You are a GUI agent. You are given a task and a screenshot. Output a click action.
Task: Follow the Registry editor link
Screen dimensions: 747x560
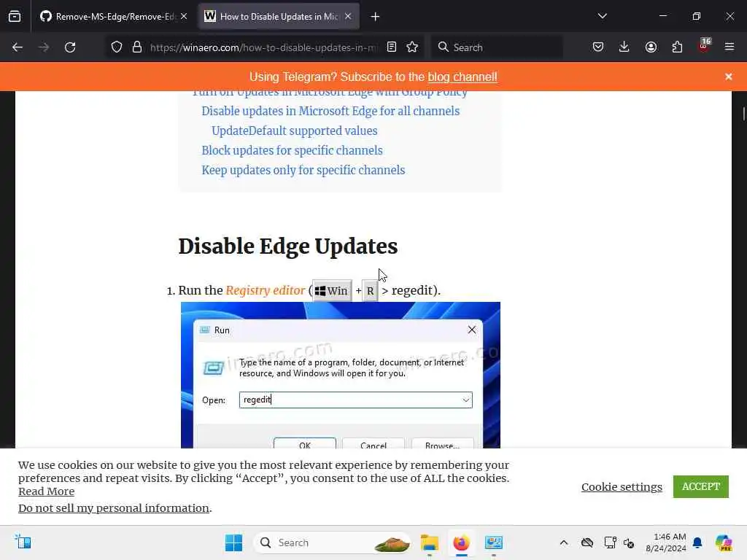[266, 290]
